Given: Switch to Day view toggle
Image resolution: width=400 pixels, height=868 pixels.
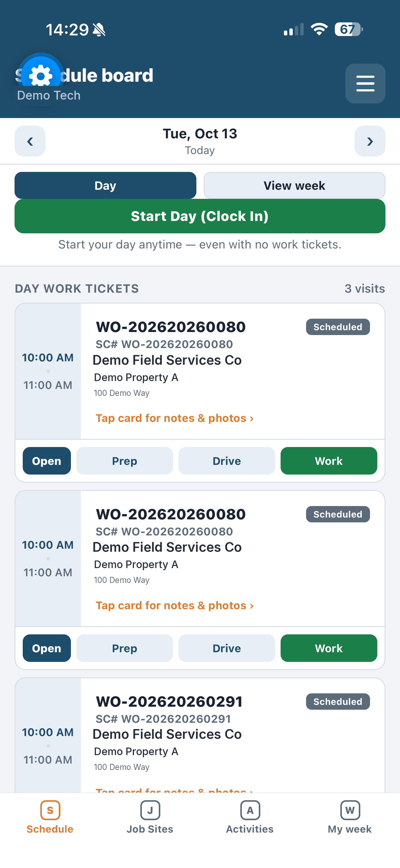Looking at the screenshot, I should click(105, 185).
